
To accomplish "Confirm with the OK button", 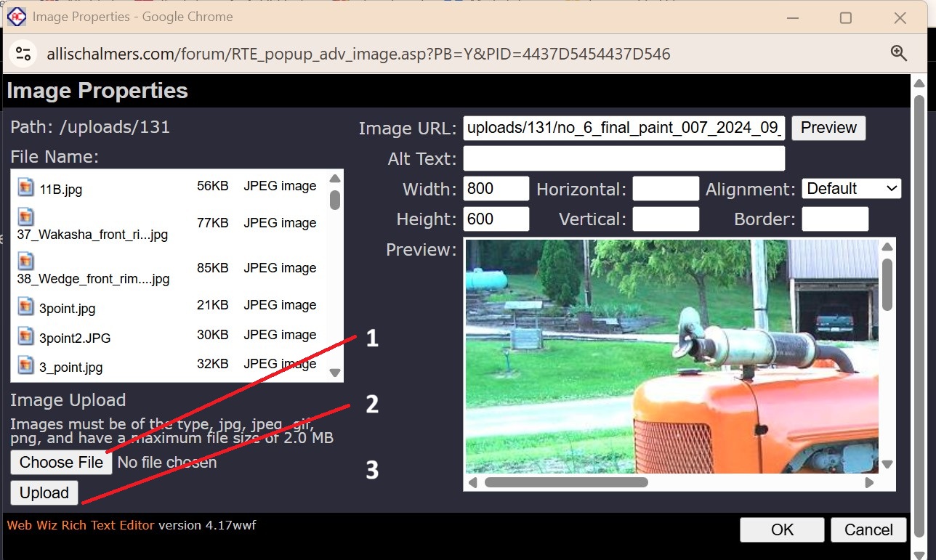I will [x=782, y=529].
